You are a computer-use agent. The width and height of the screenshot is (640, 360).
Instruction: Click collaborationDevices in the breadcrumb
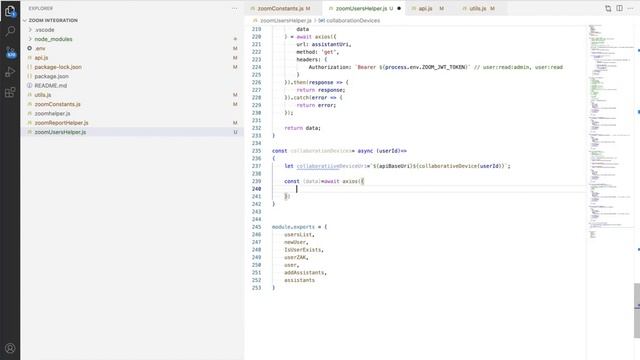pyautogui.click(x=353, y=20)
